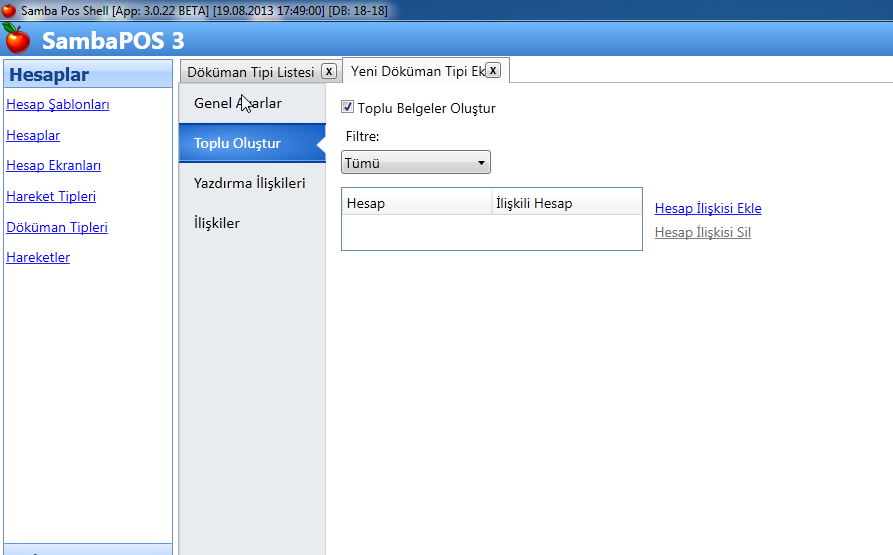Select the Toplu Oluştur section
Screen dimensions: 893x555
tap(238, 143)
